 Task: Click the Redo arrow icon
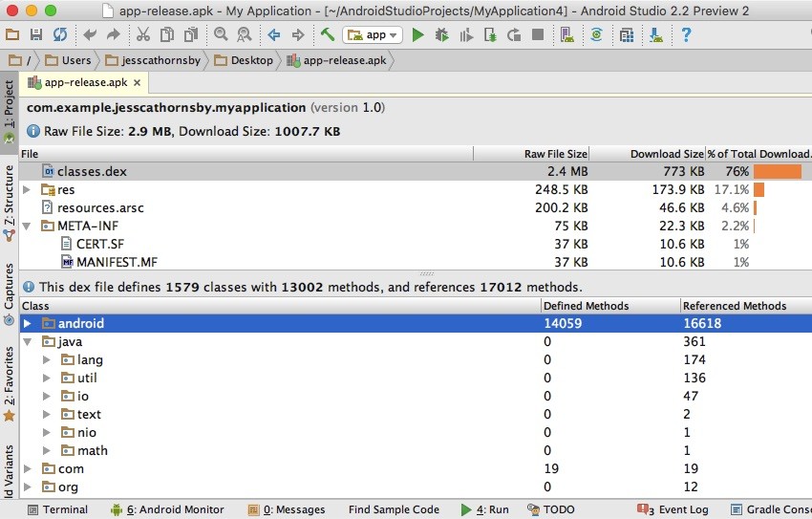[x=114, y=34]
